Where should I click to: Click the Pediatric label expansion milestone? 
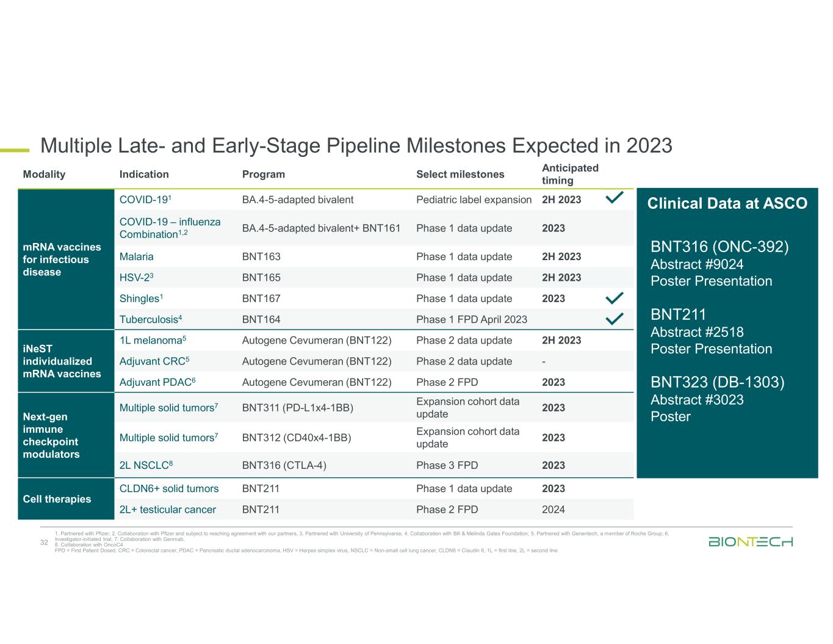tap(474, 199)
